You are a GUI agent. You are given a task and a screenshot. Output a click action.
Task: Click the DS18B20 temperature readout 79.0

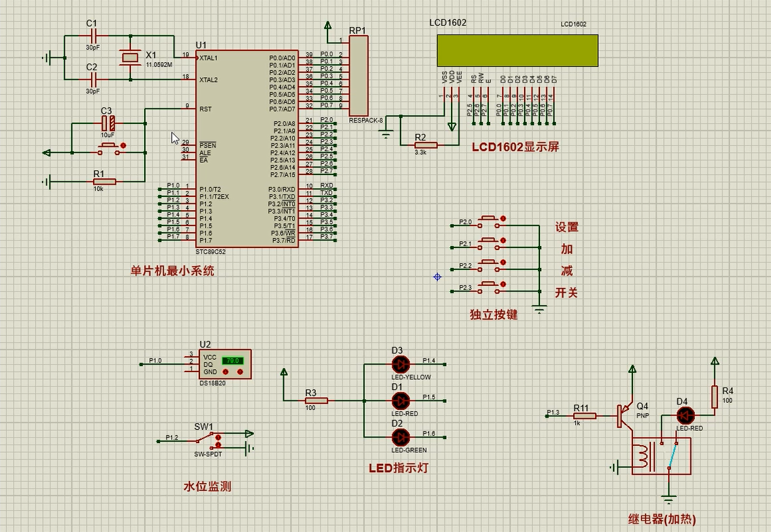click(x=232, y=360)
